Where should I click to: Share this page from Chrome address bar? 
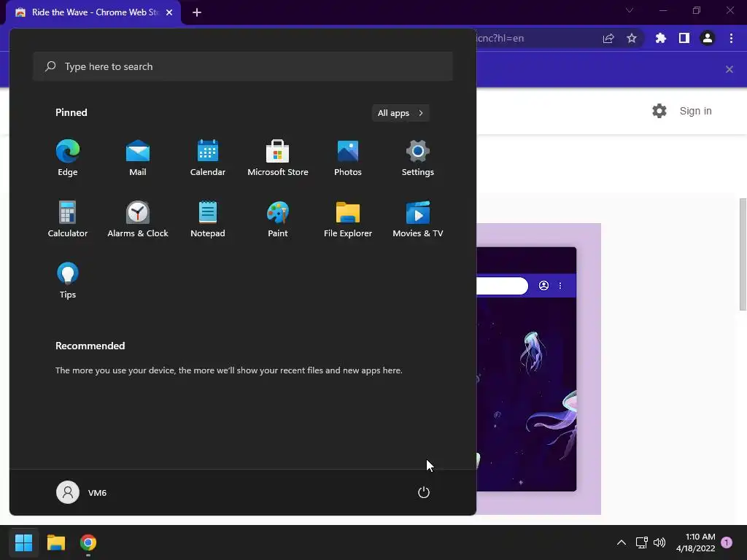click(x=608, y=39)
